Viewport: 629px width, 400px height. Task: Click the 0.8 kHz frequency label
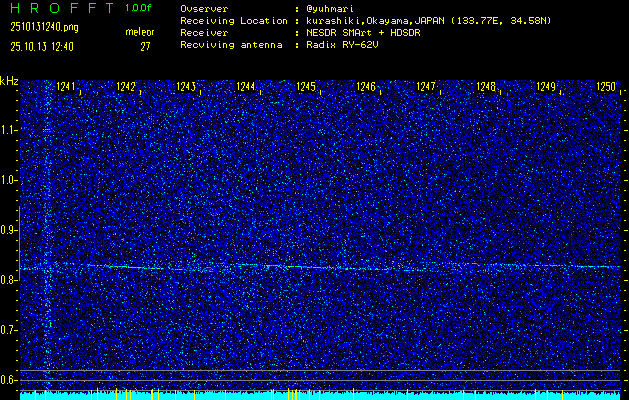click(9, 280)
